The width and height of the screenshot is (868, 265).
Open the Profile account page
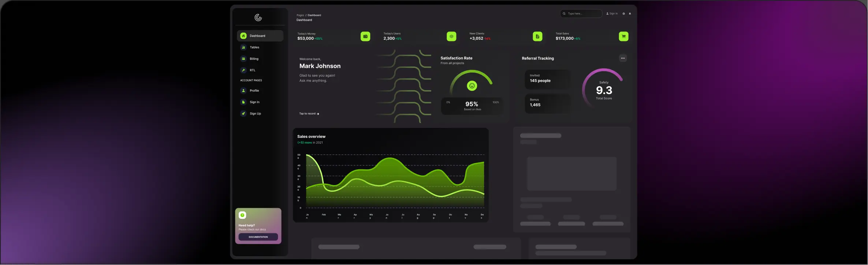[x=254, y=91]
